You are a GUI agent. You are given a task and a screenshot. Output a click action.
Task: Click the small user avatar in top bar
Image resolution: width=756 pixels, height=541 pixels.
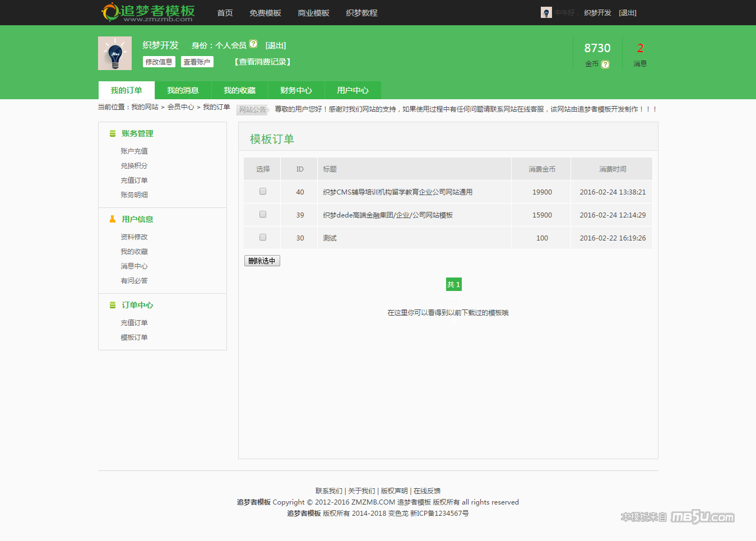[546, 12]
